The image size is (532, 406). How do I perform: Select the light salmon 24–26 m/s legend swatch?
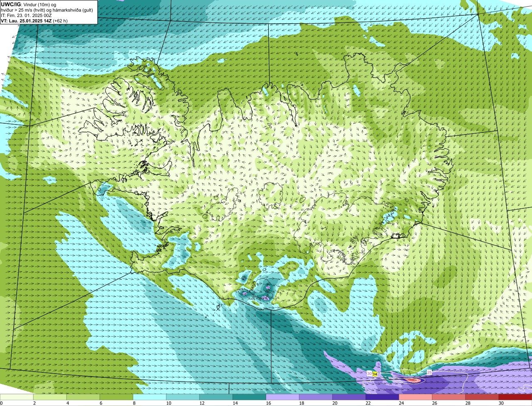coord(416,397)
